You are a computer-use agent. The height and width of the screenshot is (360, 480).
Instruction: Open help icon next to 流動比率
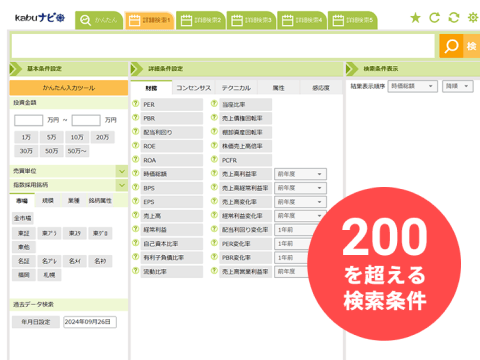[x=135, y=271]
